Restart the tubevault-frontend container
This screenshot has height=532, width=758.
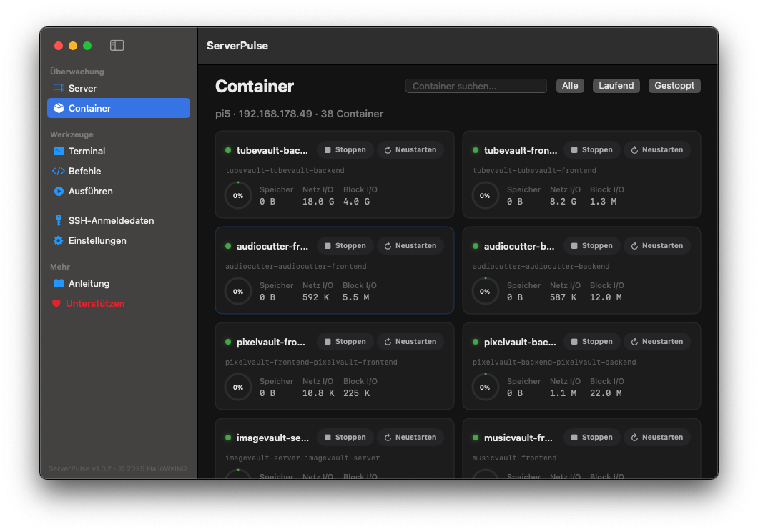pos(657,149)
